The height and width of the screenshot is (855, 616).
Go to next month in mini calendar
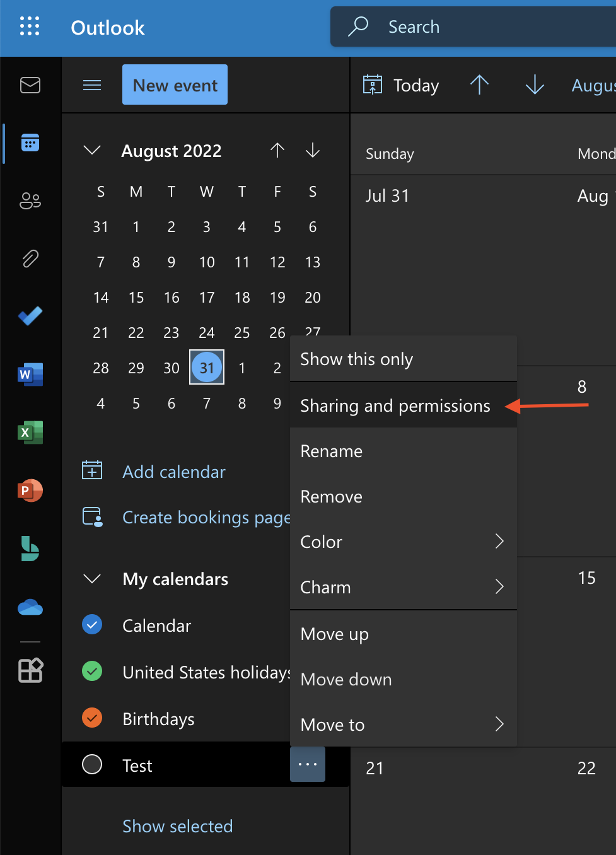click(313, 150)
